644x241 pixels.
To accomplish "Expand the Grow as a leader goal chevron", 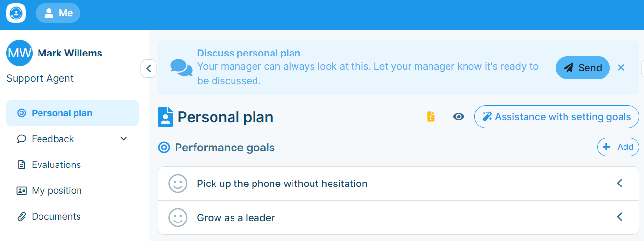I will click(620, 217).
